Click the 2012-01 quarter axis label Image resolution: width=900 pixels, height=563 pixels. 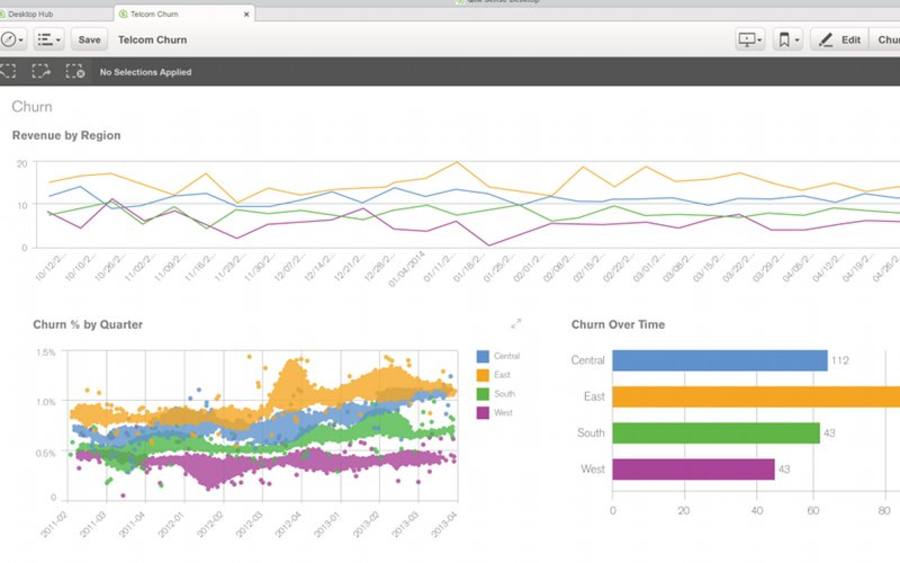170,525
